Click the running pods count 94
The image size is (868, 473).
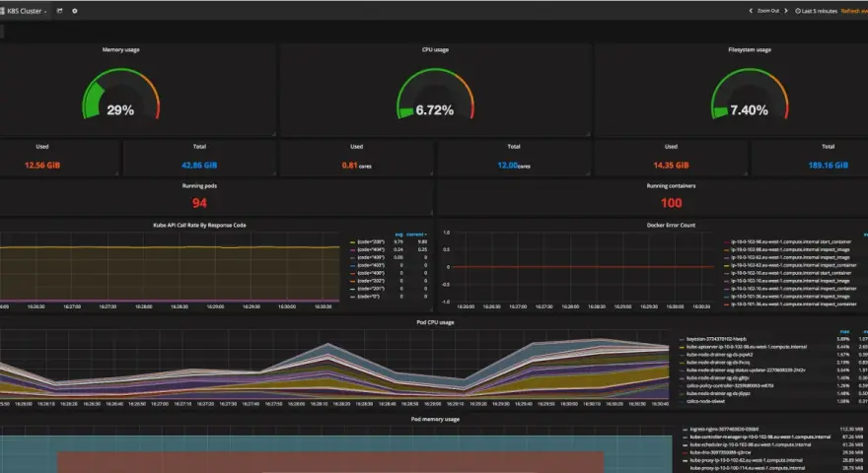pyautogui.click(x=199, y=203)
